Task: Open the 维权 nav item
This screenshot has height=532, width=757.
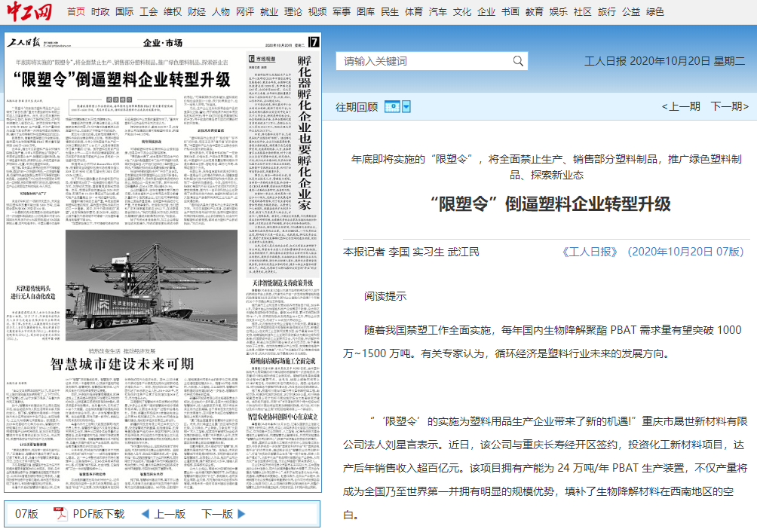Action: pos(173,11)
